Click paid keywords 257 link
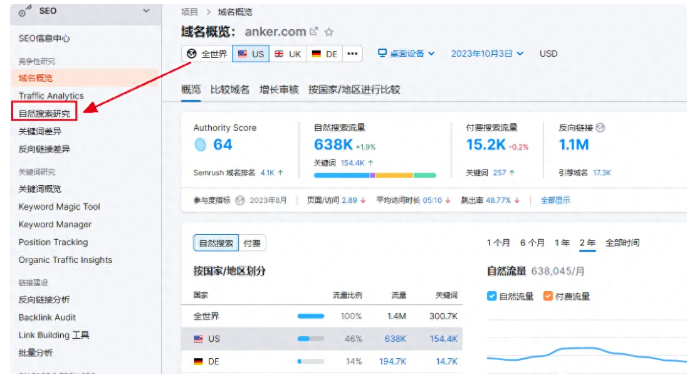 click(500, 173)
